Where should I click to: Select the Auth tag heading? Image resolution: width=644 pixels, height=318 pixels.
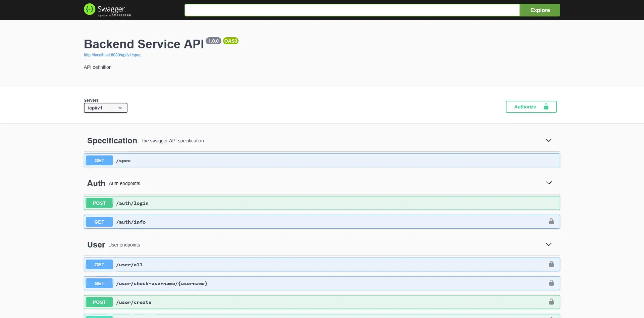point(96,183)
